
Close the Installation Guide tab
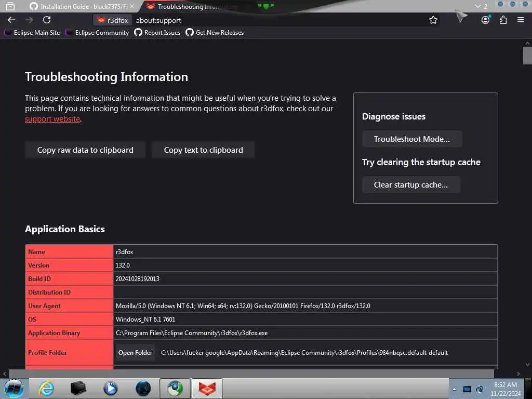click(x=132, y=6)
